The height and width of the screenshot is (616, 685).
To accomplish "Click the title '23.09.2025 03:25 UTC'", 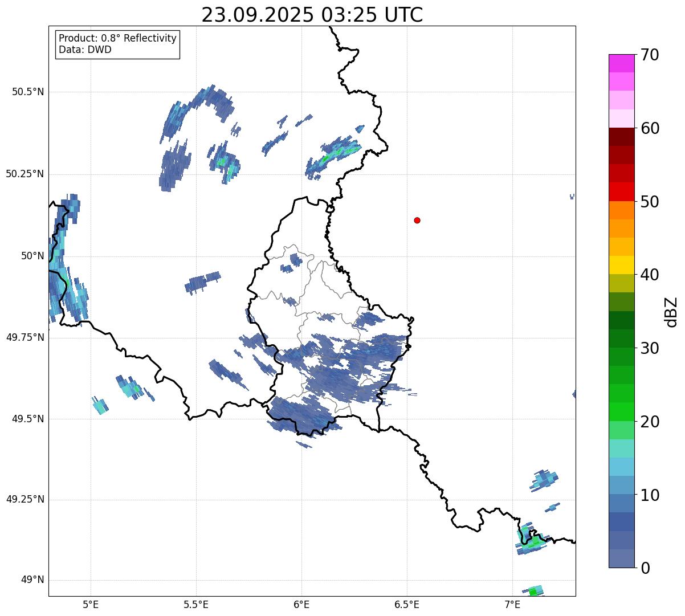I will tap(312, 15).
